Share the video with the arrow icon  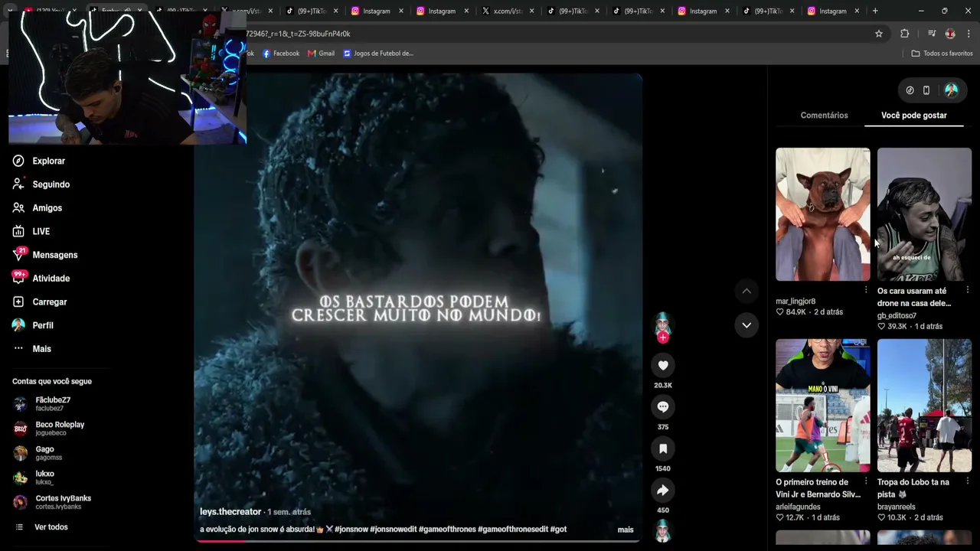tap(663, 491)
